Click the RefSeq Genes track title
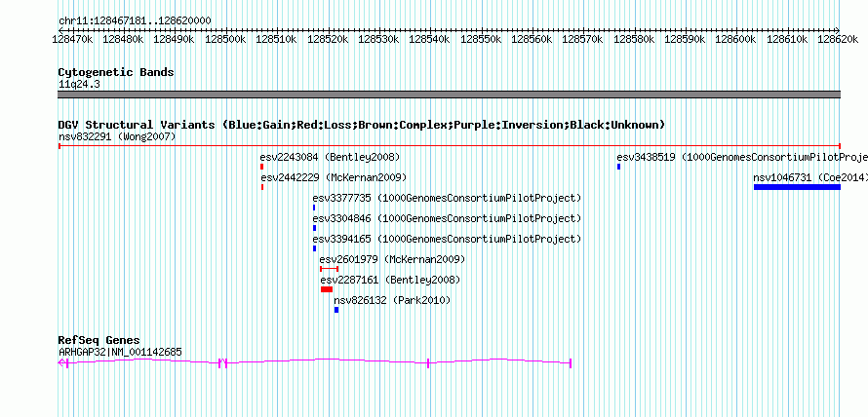Screen dimensions: 868x417 99,340
